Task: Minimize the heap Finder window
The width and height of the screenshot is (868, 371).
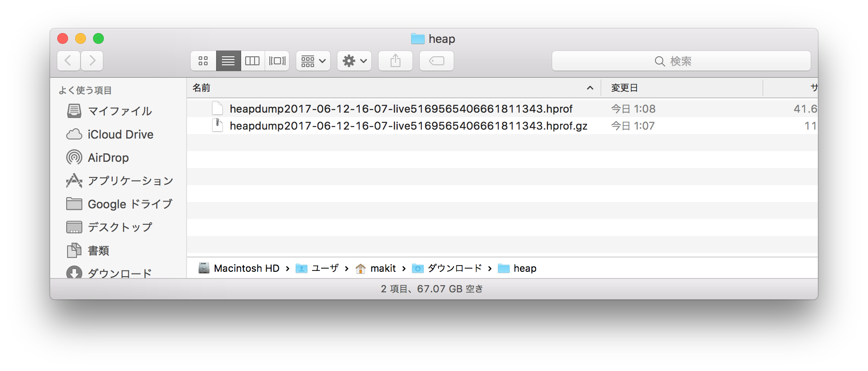Action: point(81,38)
